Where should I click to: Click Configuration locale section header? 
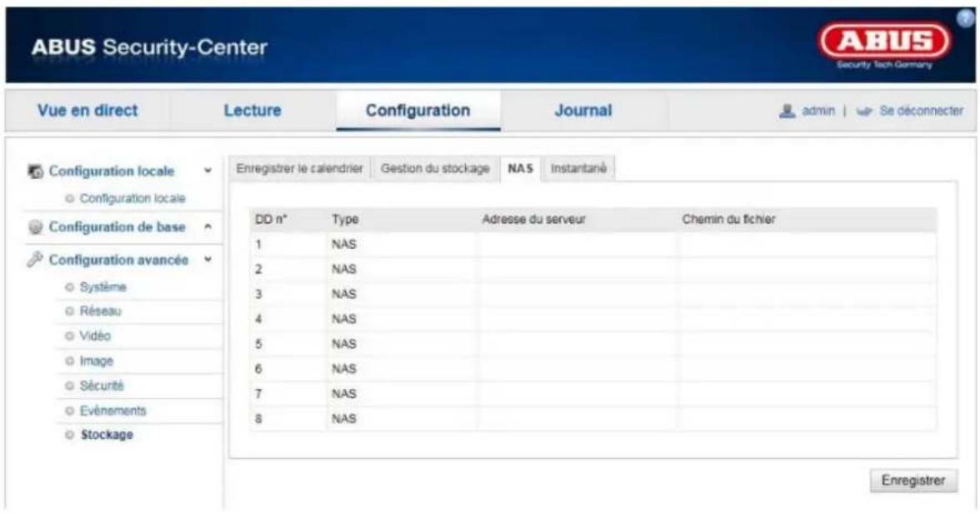[112, 171]
